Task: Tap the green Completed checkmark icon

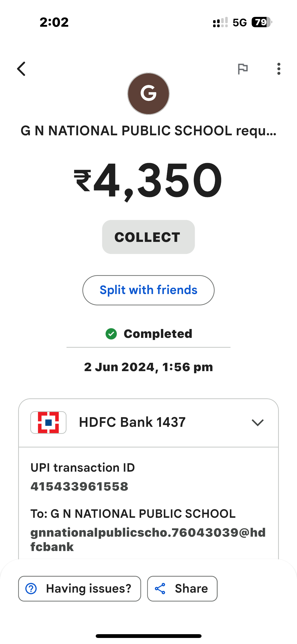Action: (x=111, y=334)
